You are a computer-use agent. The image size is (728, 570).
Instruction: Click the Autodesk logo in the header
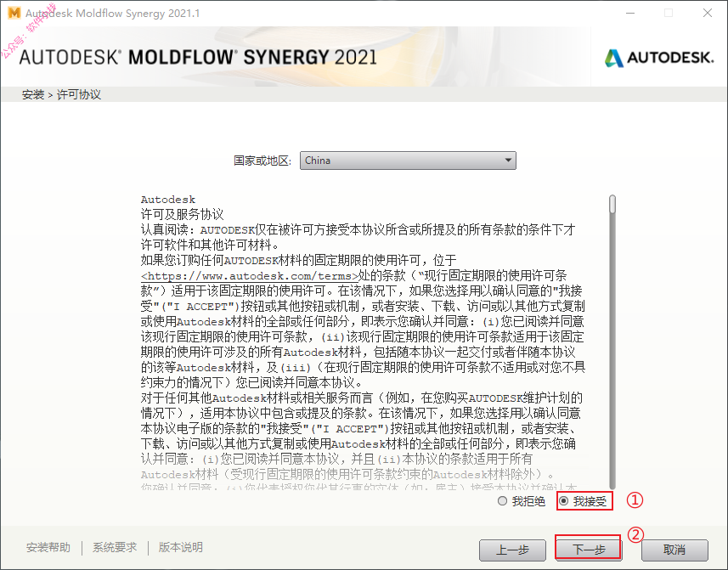pyautogui.click(x=659, y=58)
